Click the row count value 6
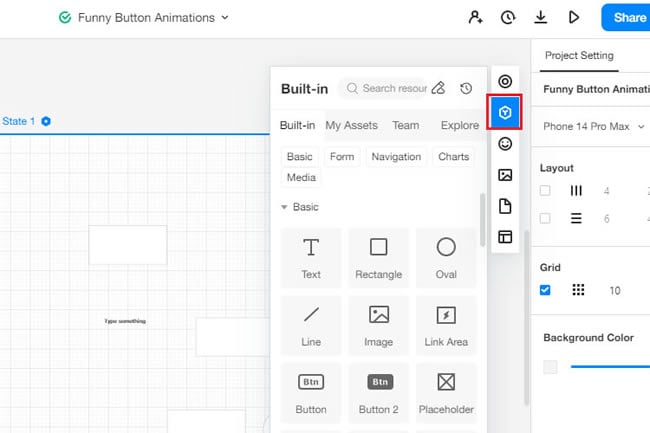 pyautogui.click(x=606, y=219)
